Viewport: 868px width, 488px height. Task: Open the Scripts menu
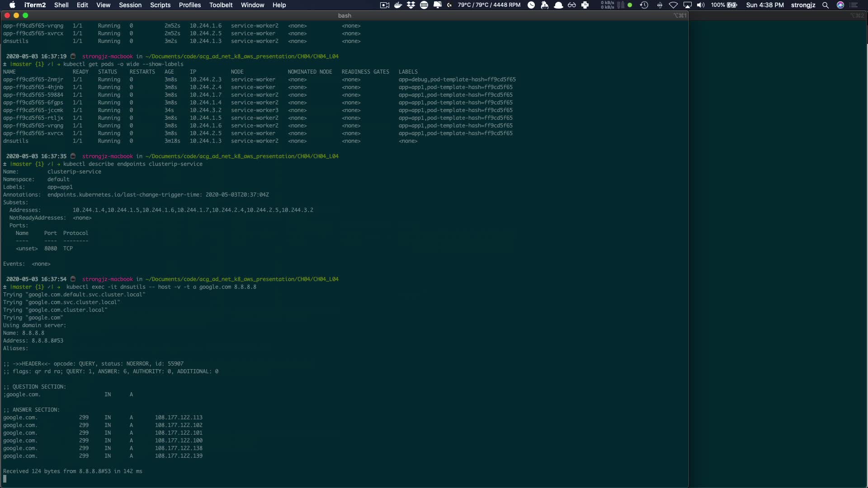pos(160,5)
